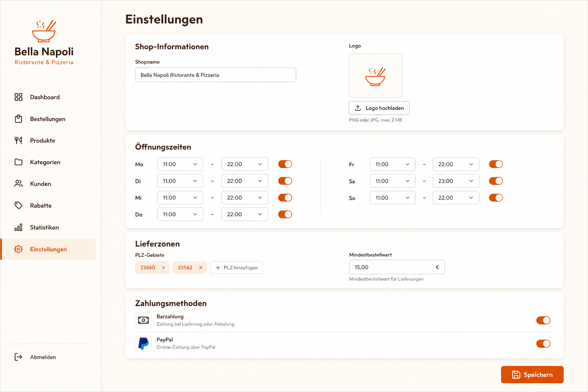Click the PayPal logo icon
Screen dimensions: 588x392
[144, 343]
